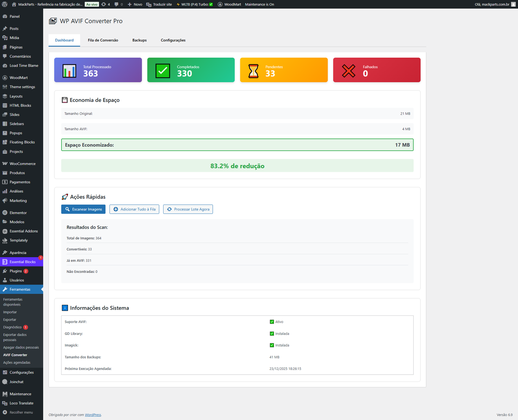Click the WooCommerce icon in sidebar

pyautogui.click(x=5, y=164)
